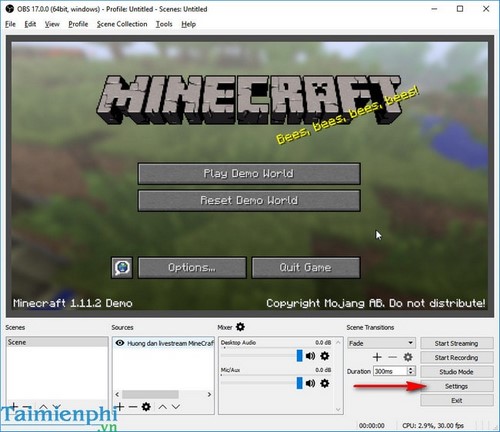
Task: Click the Scene Transitions label
Action: tap(370, 327)
